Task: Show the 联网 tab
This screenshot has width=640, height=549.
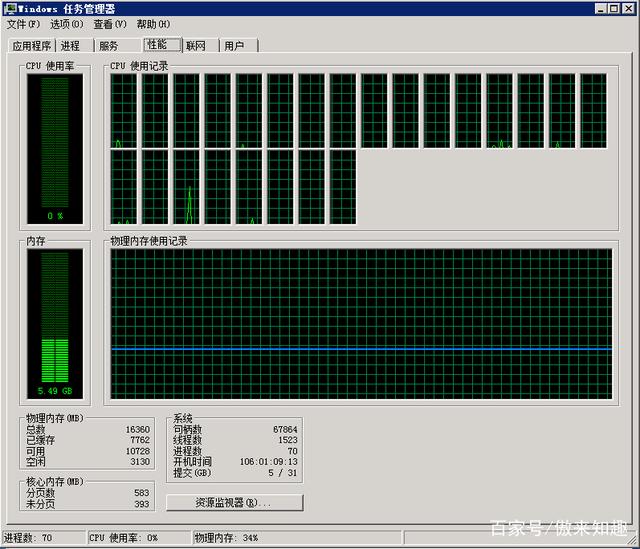Action: (x=196, y=46)
